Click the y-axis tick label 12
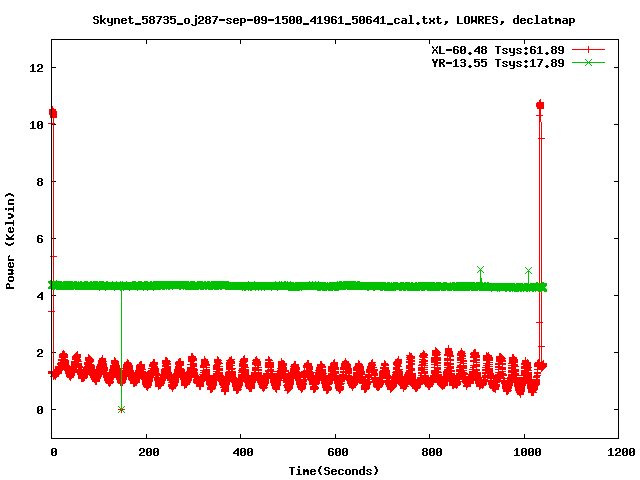This screenshot has width=640, height=480. [36, 68]
